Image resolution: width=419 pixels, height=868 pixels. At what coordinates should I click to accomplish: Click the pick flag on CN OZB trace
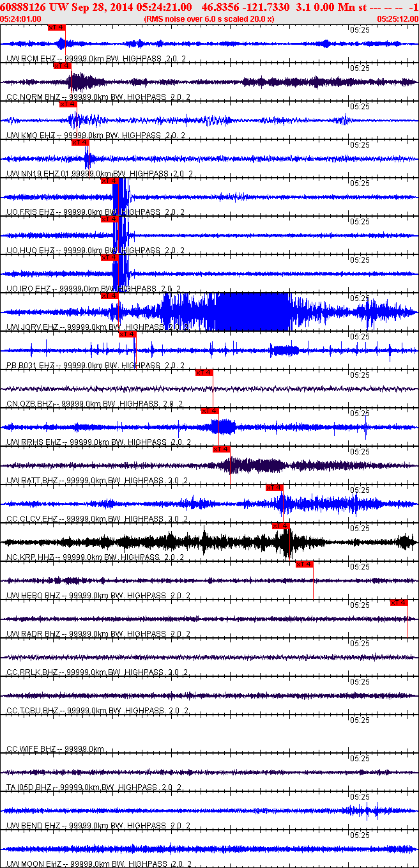click(204, 373)
